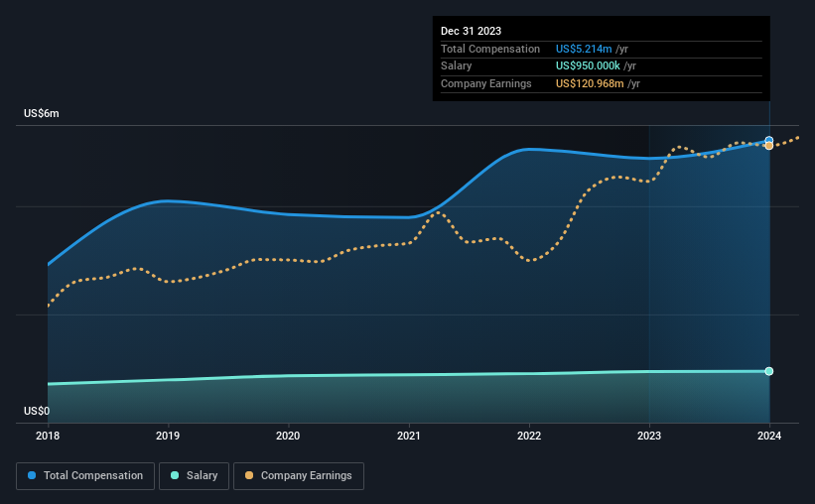The height and width of the screenshot is (504, 815).
Task: Toggle the Company Earnings legend button
Action: (x=299, y=476)
